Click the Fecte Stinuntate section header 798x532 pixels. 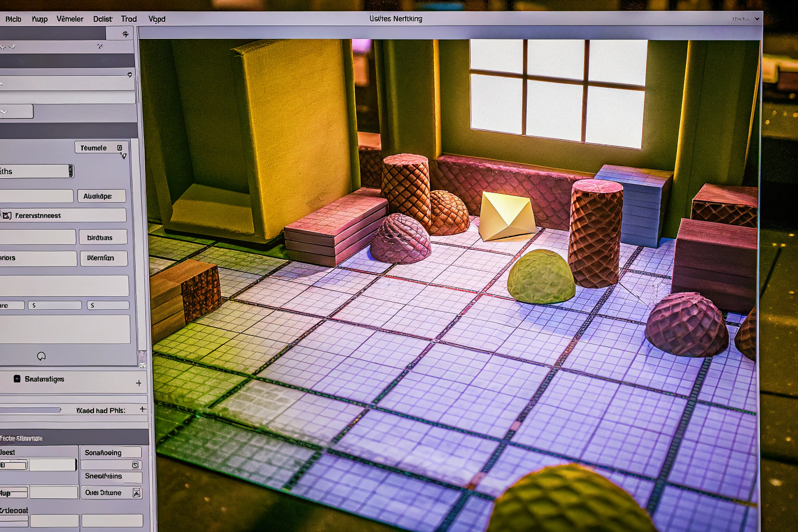click(x=74, y=438)
